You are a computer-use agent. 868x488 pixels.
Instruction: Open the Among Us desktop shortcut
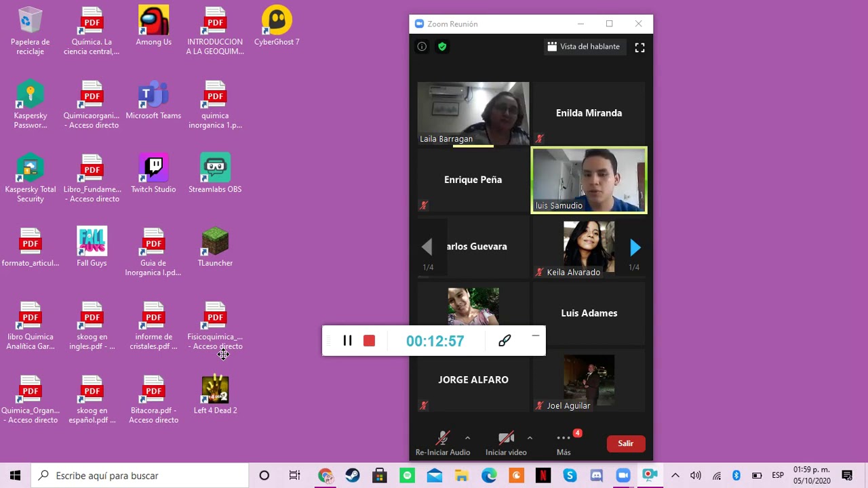(154, 26)
